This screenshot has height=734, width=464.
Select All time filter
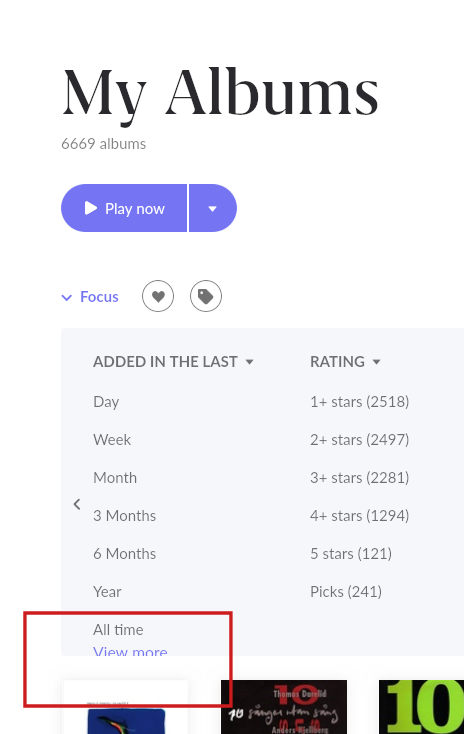(x=118, y=630)
